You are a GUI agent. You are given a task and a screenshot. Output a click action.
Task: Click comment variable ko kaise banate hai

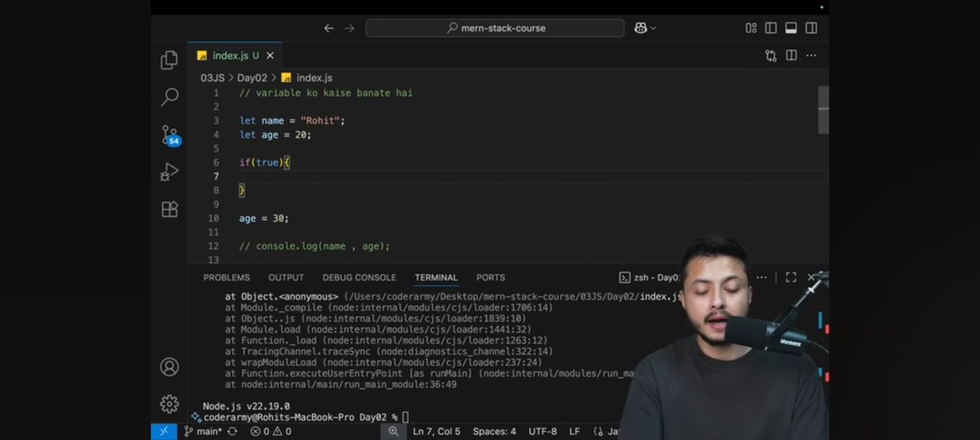[326, 93]
